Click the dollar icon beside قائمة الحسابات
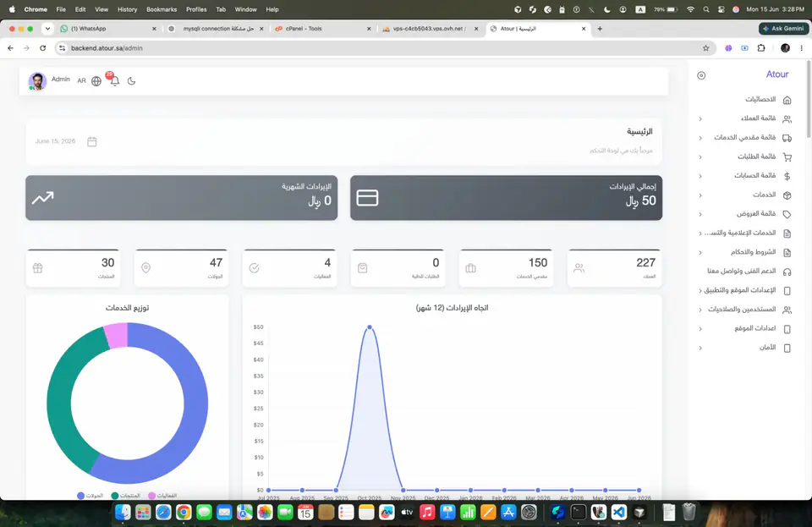 pyautogui.click(x=787, y=176)
